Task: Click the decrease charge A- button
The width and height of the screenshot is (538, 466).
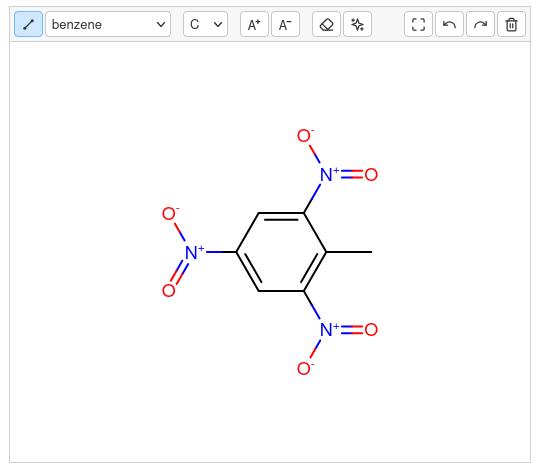Action: 285,24
